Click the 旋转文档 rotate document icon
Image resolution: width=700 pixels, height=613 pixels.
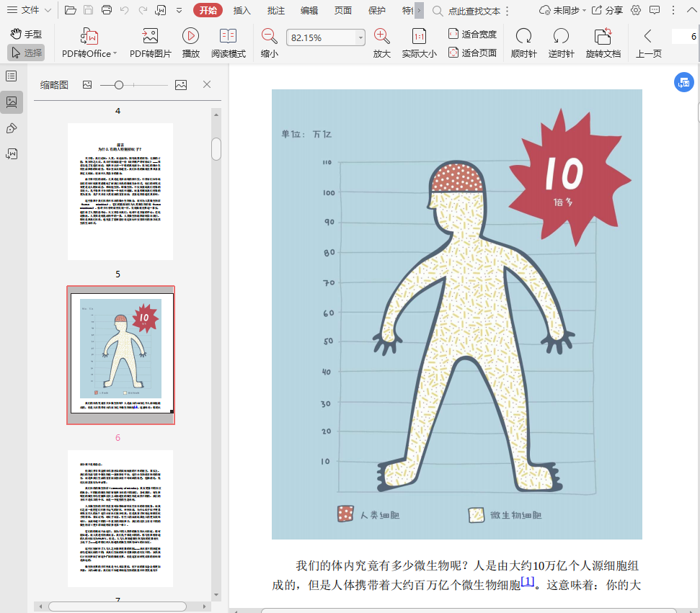(603, 36)
